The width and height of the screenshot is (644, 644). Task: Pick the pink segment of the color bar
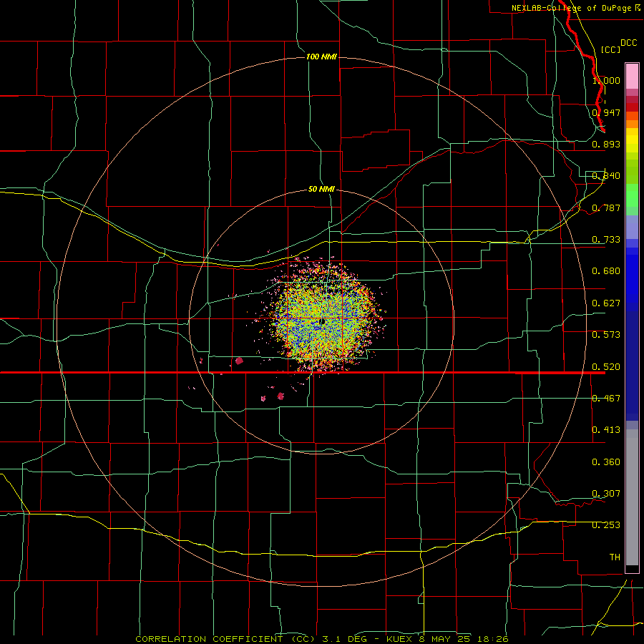632,77
